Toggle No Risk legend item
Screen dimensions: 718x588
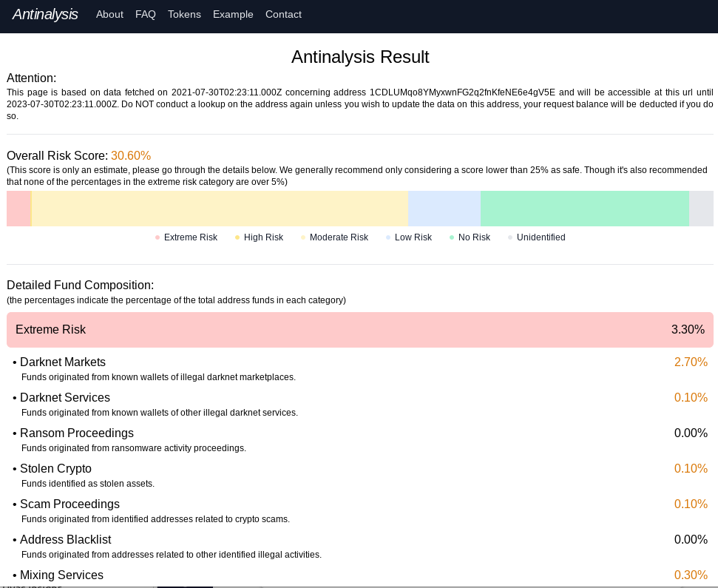[470, 237]
